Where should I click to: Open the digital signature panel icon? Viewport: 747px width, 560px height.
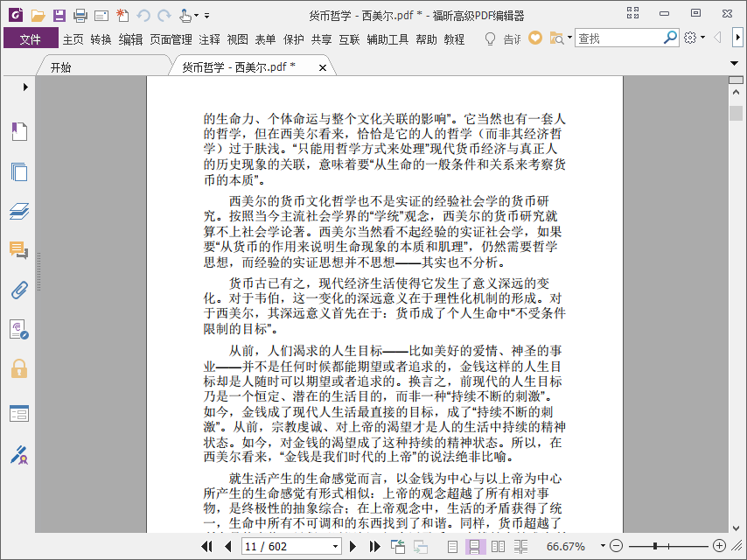[x=19, y=329]
